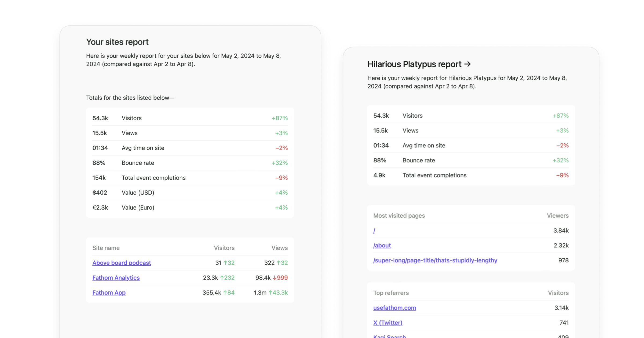Open the super-long page title link
Viewport: 644px width, 338px height.
435,260
